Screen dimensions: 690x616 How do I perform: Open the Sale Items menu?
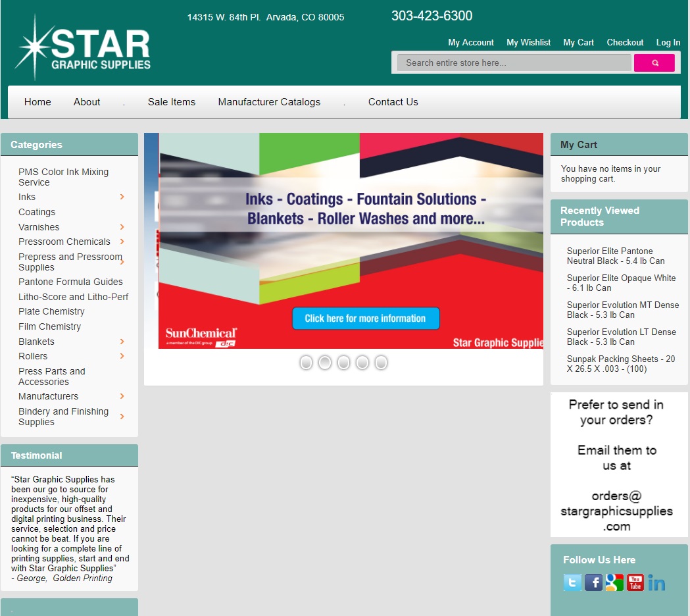172,102
